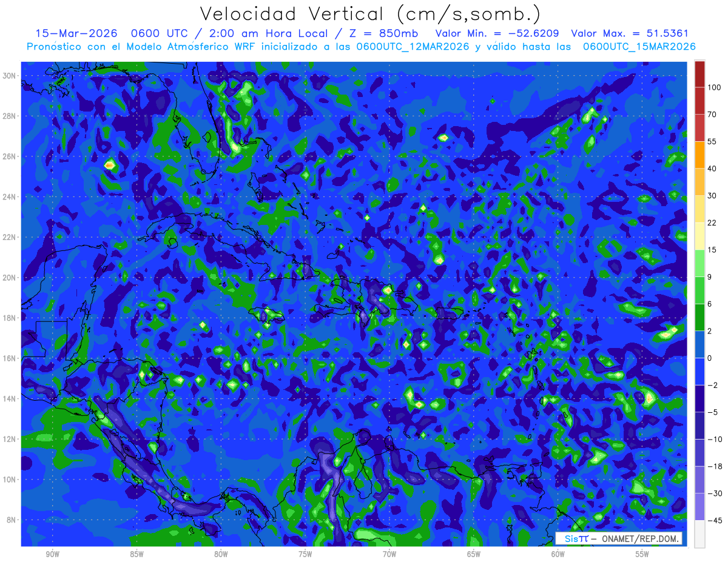Click the 'SisTT - ONAMET/REP.DOM.' credit box
This screenshot has height=562, width=728.
click(619, 538)
